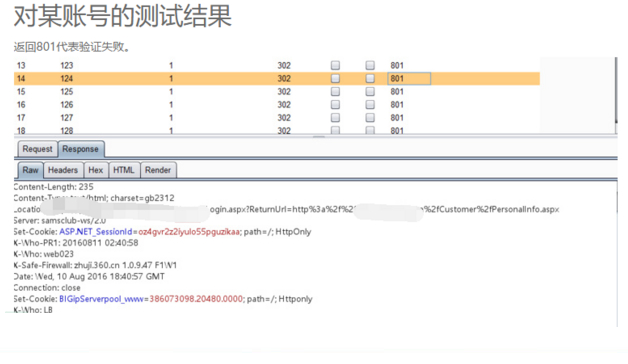
Task: Switch to the Request tab
Action: pos(38,149)
